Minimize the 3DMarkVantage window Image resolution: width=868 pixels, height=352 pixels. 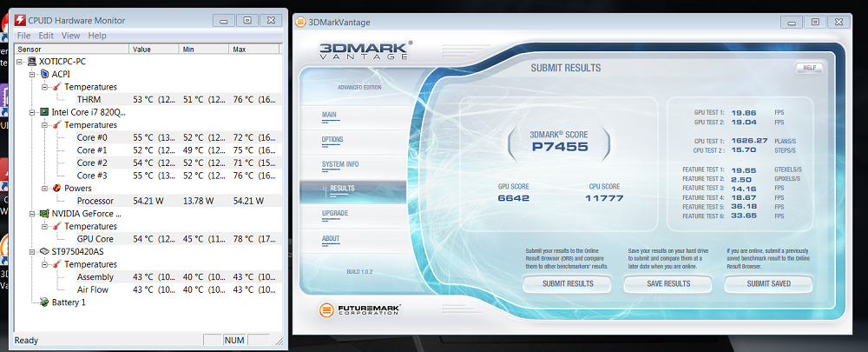[x=792, y=23]
